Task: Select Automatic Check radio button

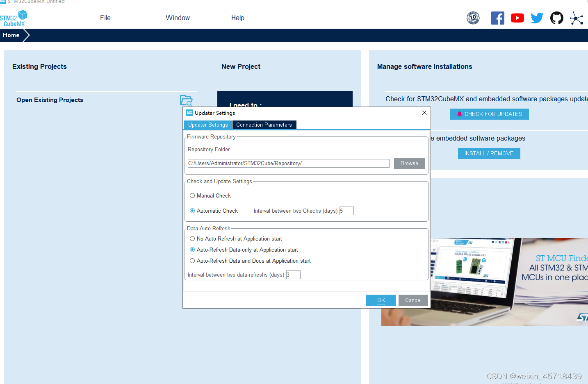Action: pos(192,211)
